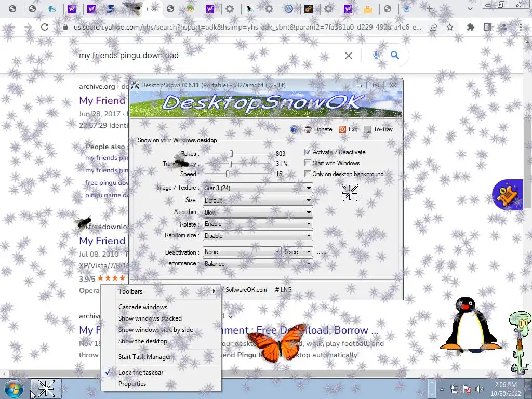Screen dimensions: 532x399
Task: Open the freedownload 'My Friend' result
Action: [x=102, y=241]
